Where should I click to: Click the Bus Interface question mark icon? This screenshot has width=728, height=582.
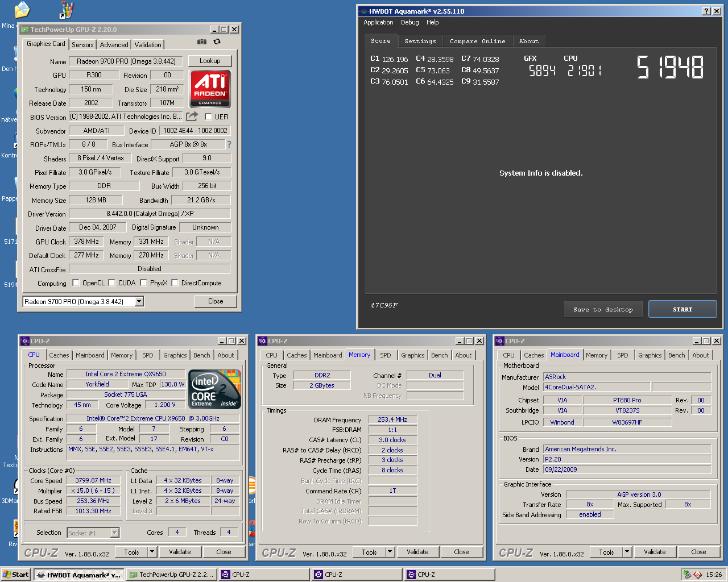coord(229,144)
